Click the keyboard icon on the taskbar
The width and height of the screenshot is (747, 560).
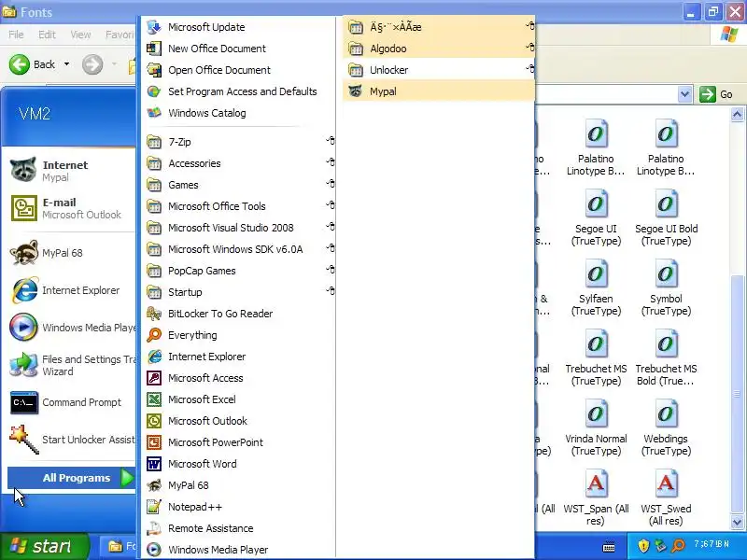[x=609, y=547]
